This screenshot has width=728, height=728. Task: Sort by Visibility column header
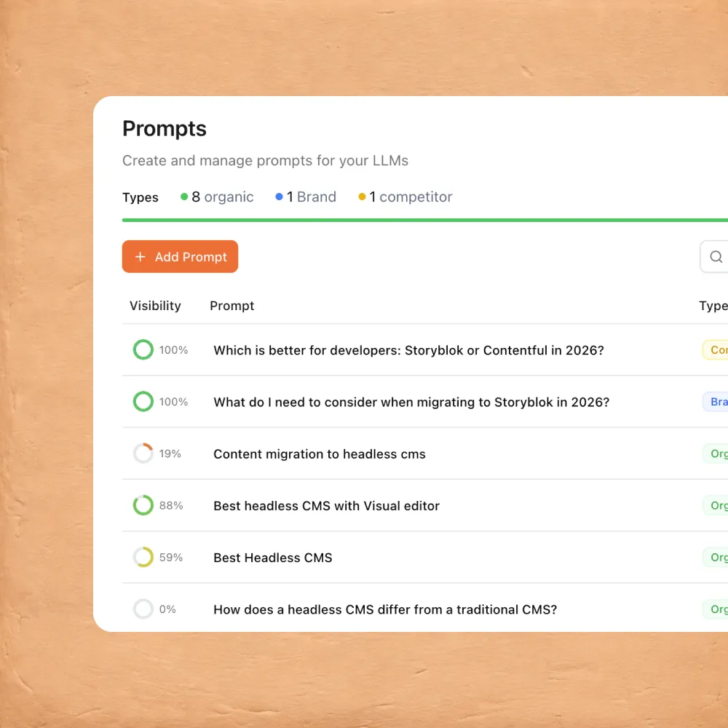click(x=155, y=306)
